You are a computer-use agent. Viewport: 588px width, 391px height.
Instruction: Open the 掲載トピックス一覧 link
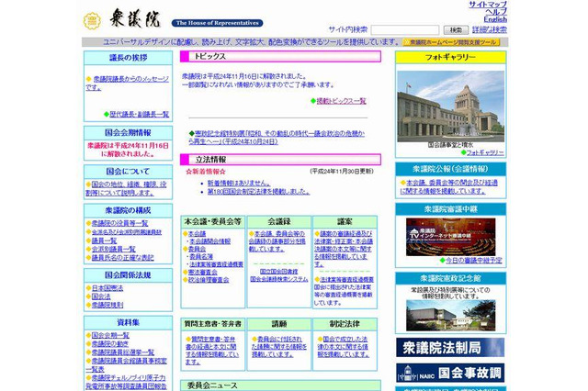coord(341,101)
